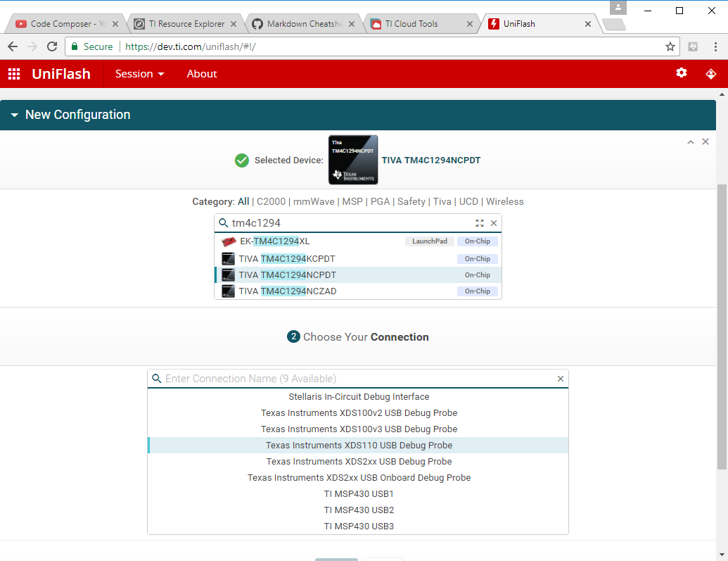Filter devices by Wireless category
This screenshot has height=561, width=728.
pyautogui.click(x=505, y=202)
